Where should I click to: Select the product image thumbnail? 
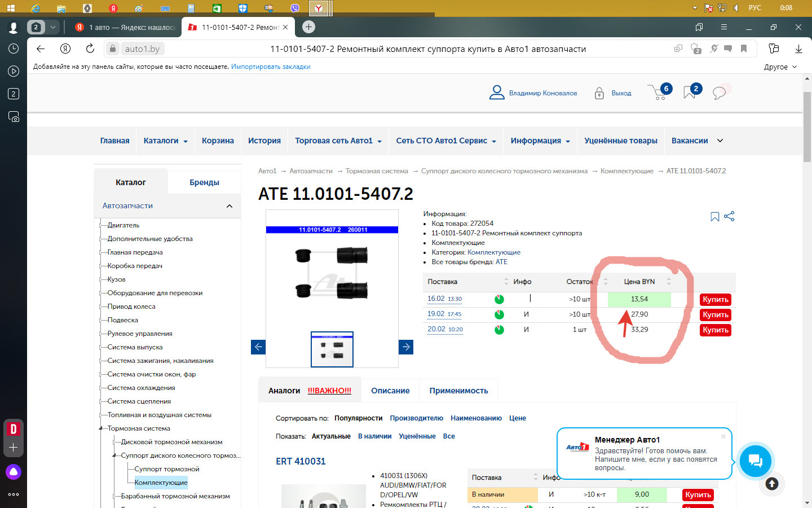[x=332, y=349]
